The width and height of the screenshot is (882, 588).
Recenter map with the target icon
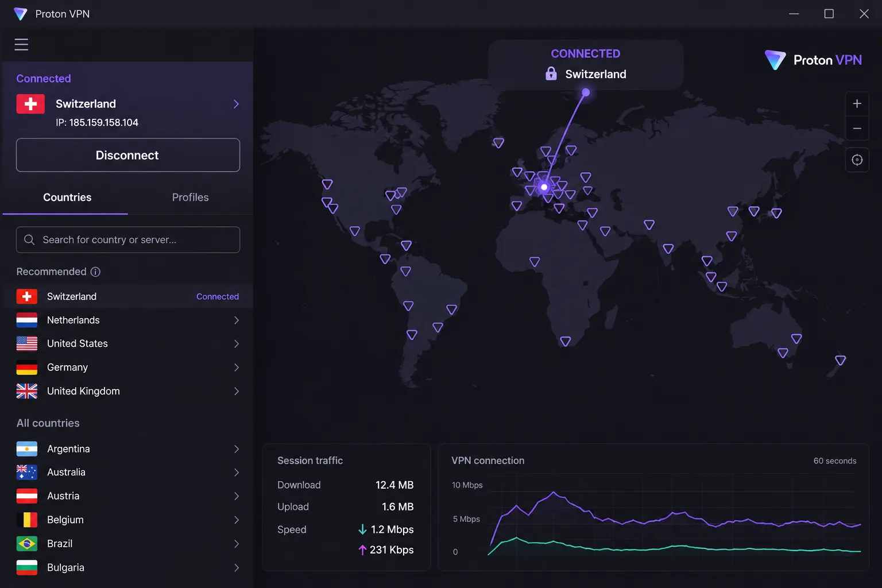[x=857, y=160]
